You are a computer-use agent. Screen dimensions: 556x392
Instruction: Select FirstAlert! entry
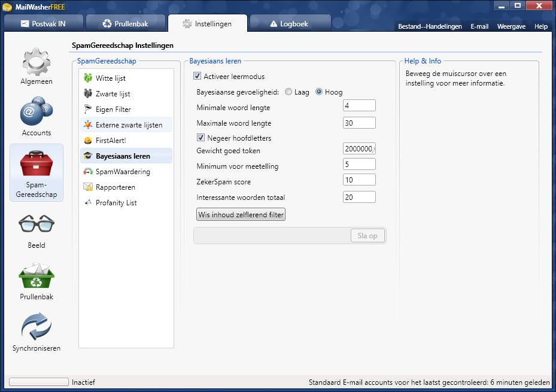pyautogui.click(x=126, y=141)
